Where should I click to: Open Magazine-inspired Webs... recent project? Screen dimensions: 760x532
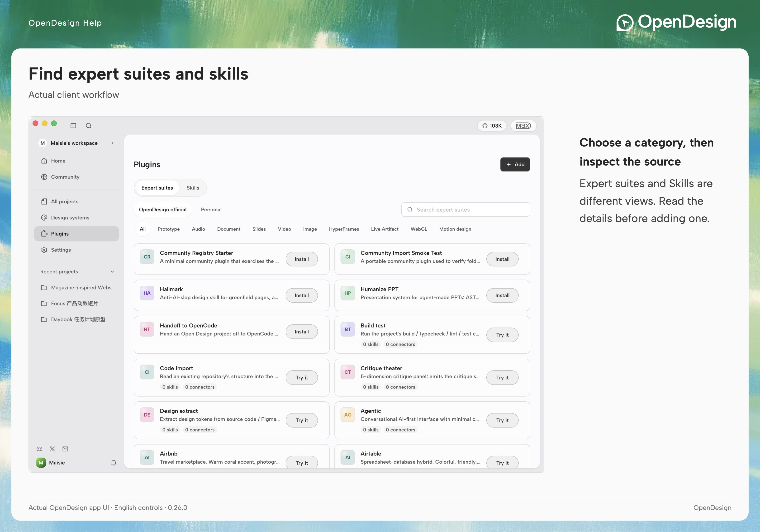[76, 287]
